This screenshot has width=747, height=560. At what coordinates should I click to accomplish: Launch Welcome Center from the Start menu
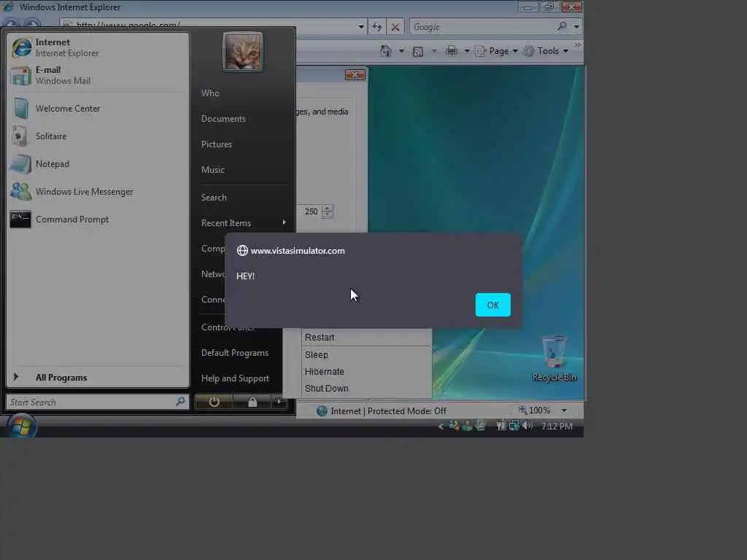coord(98,109)
